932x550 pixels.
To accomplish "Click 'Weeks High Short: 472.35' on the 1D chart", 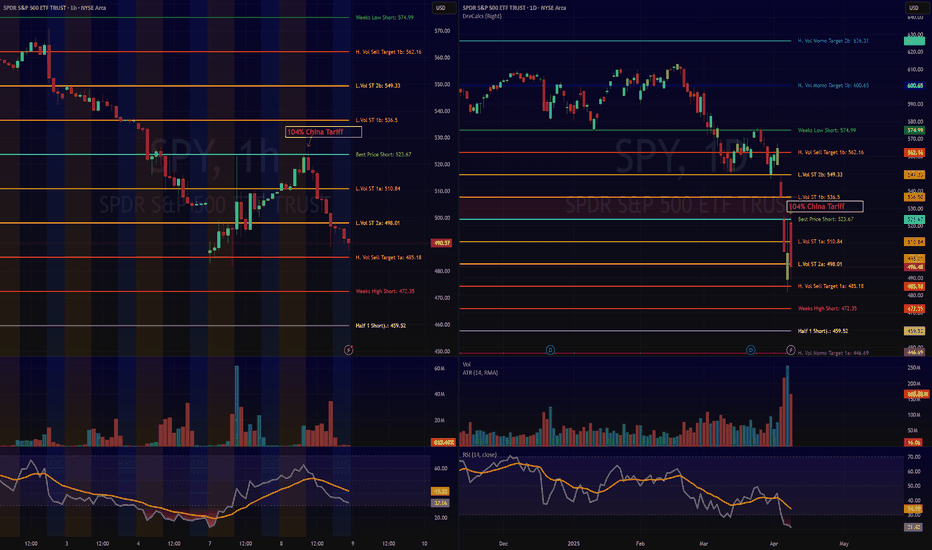I will [x=827, y=309].
